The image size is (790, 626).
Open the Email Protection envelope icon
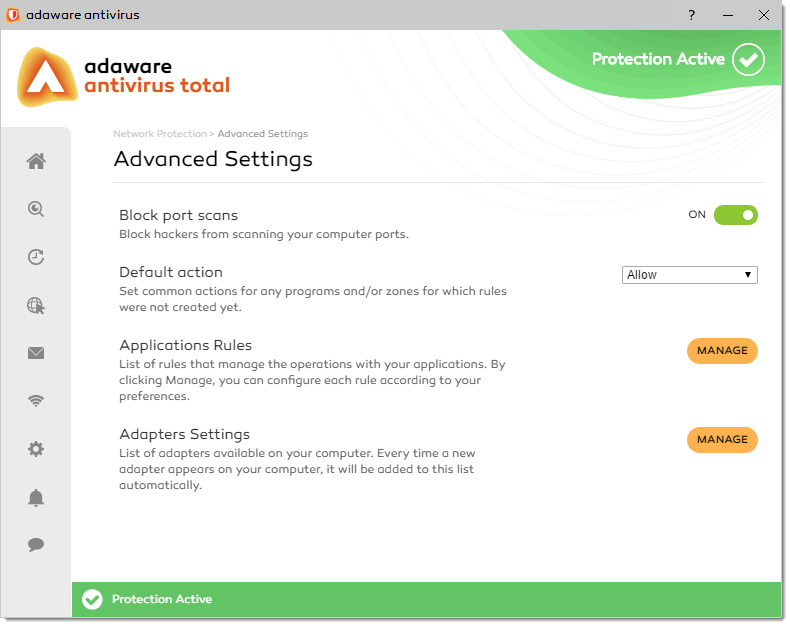pos(36,353)
